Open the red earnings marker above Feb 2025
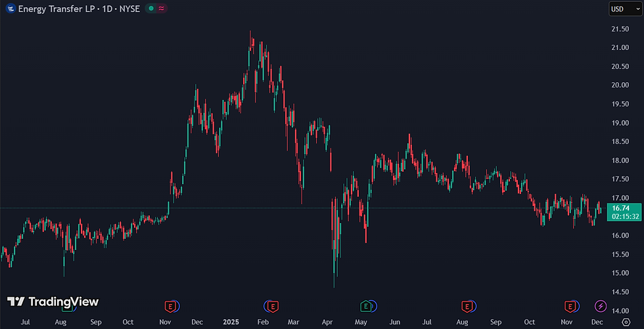 273,306
